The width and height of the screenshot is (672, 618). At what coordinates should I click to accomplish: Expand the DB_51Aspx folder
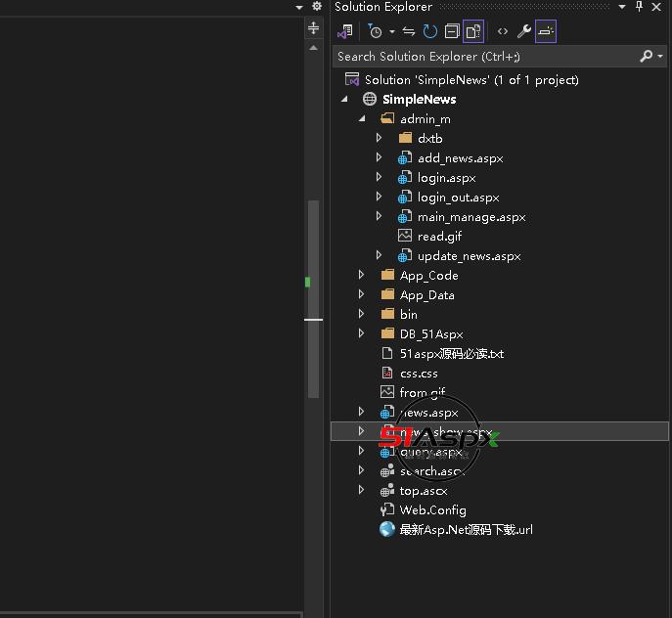pyautogui.click(x=361, y=333)
